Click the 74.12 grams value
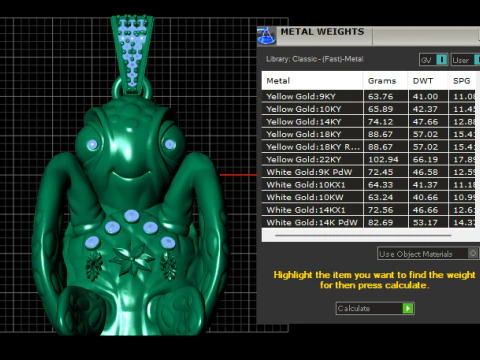Screen dimensions: 480x360 point(380,122)
